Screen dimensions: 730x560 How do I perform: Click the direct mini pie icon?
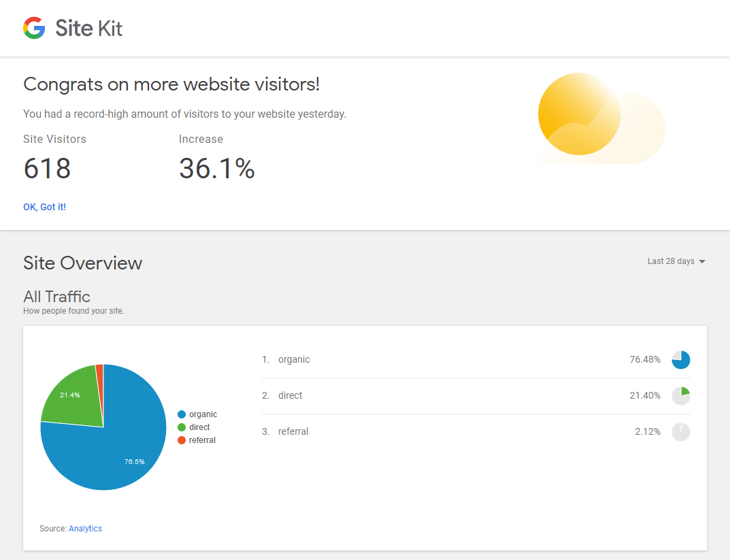tap(680, 396)
